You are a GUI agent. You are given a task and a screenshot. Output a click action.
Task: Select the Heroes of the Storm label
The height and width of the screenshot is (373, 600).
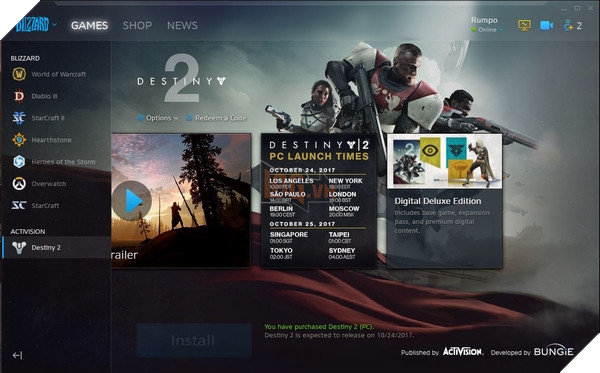[64, 162]
